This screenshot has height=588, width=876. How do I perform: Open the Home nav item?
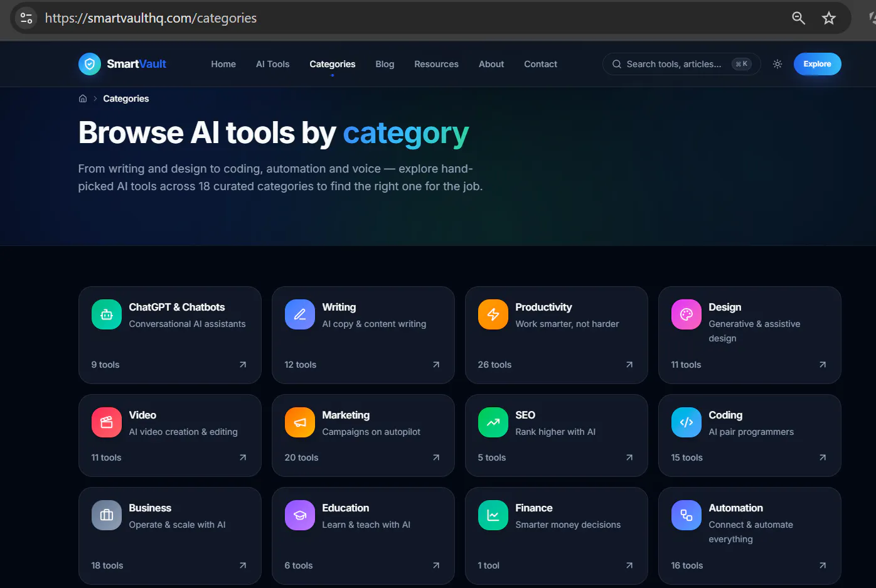click(x=223, y=64)
